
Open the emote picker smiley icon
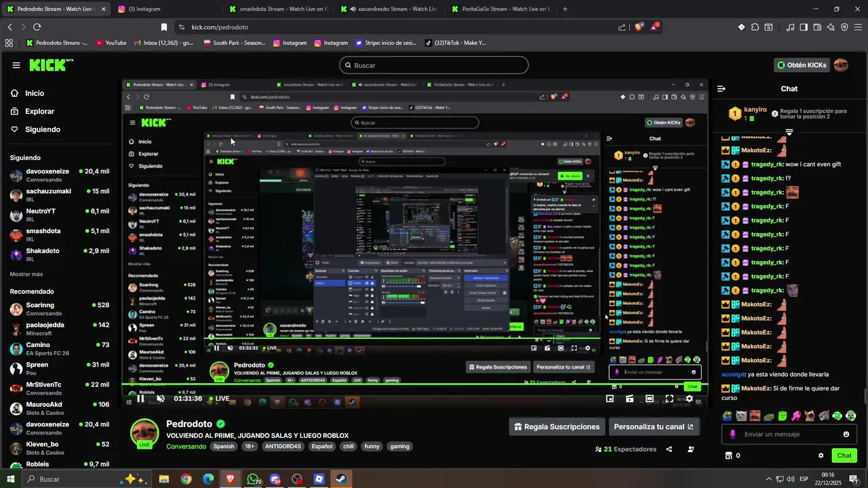tap(846, 434)
